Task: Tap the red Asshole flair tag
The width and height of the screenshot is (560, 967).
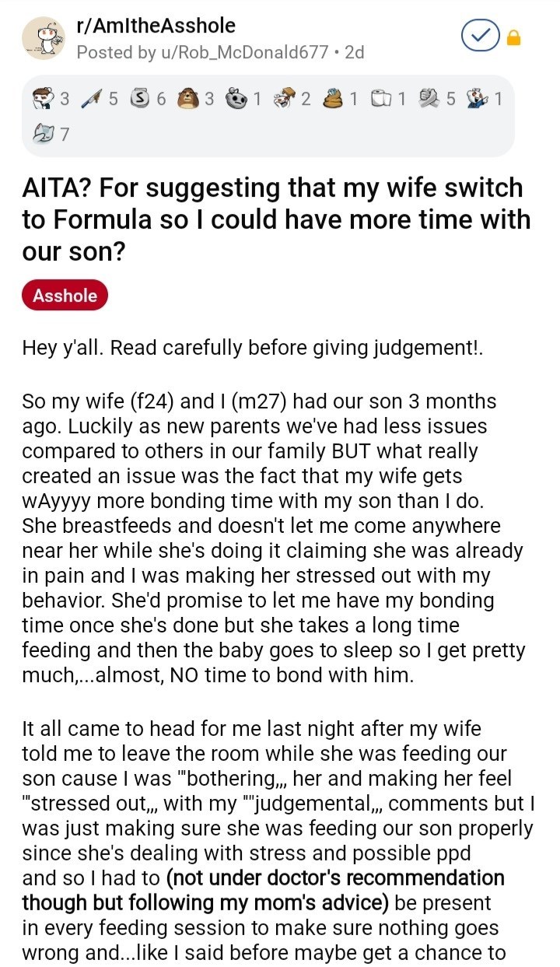Action: 65,296
